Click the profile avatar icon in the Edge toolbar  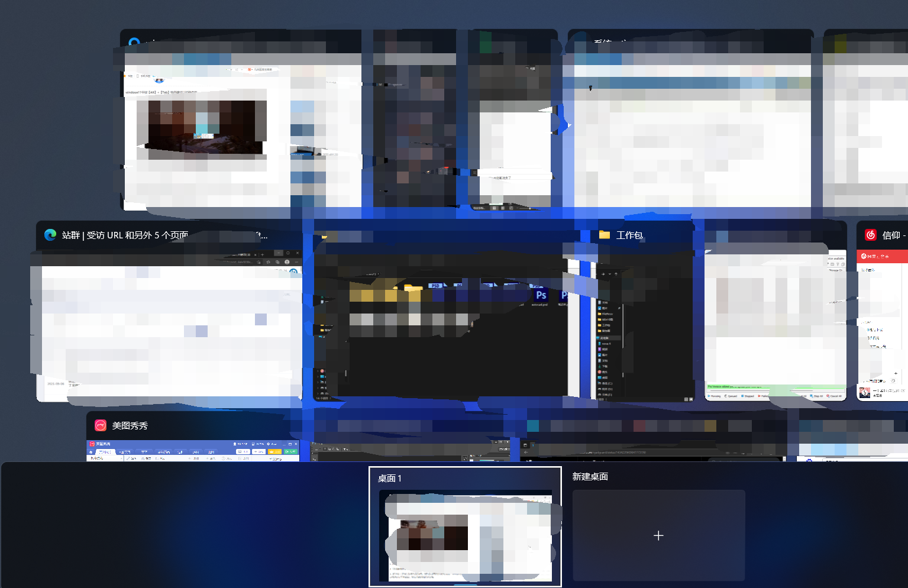(x=287, y=262)
